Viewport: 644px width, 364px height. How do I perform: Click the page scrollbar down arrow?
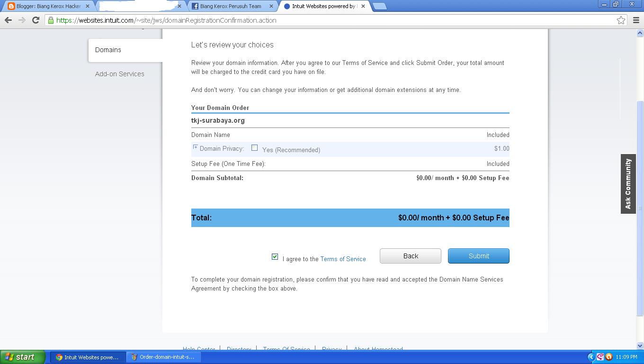click(x=640, y=346)
